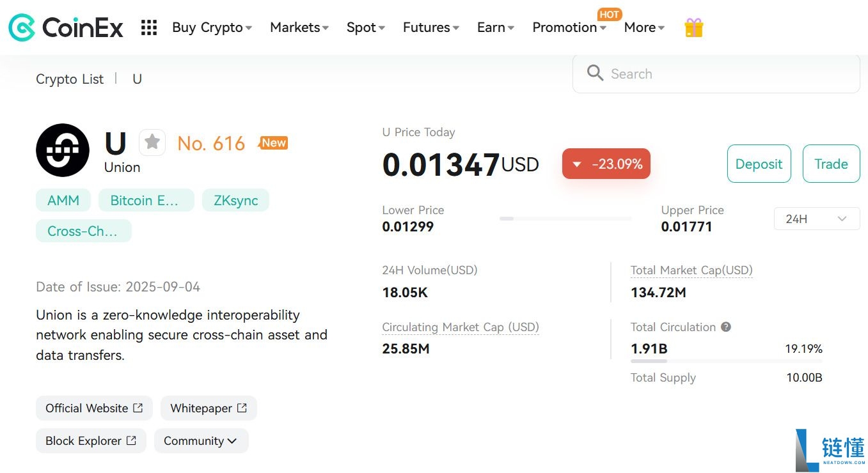Image resolution: width=868 pixels, height=473 pixels.
Task: Click into the Search input field
Action: (716, 74)
